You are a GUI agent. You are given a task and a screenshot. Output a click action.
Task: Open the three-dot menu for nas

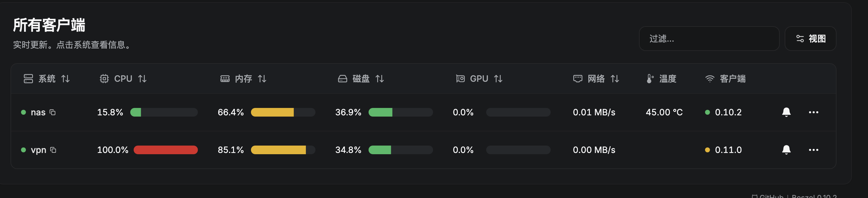point(813,112)
